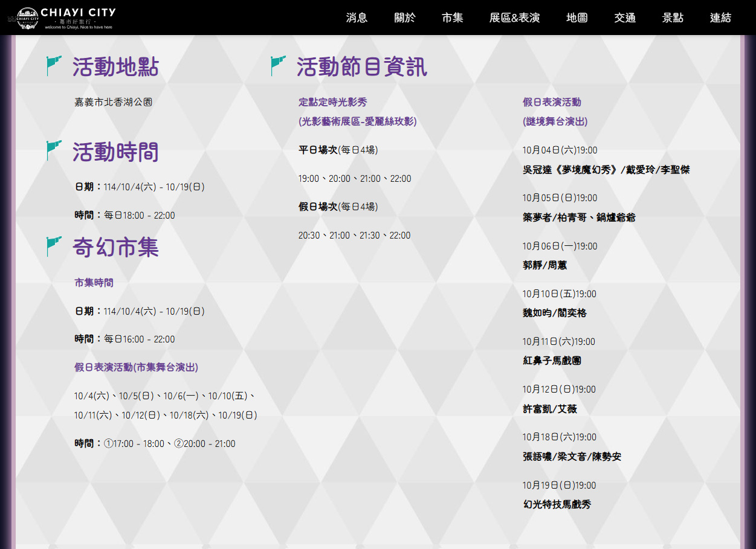Click the flag icon beside 奇幻市集
Screen dimensions: 756x549
coord(54,246)
